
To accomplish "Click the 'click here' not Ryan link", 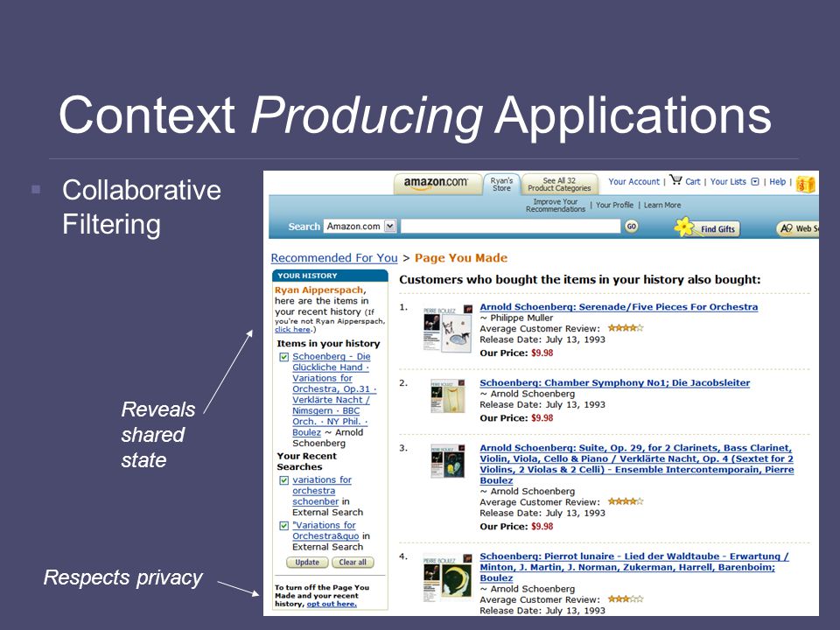I will (292, 330).
